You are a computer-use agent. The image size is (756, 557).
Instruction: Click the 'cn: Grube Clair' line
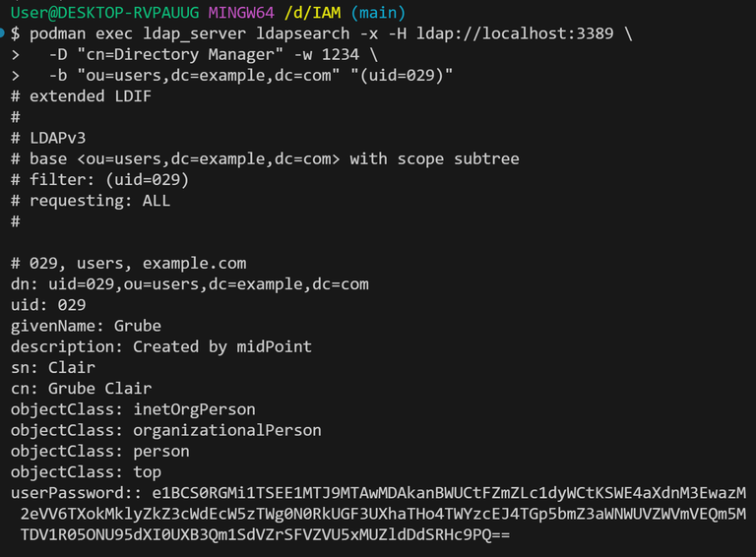81,389
